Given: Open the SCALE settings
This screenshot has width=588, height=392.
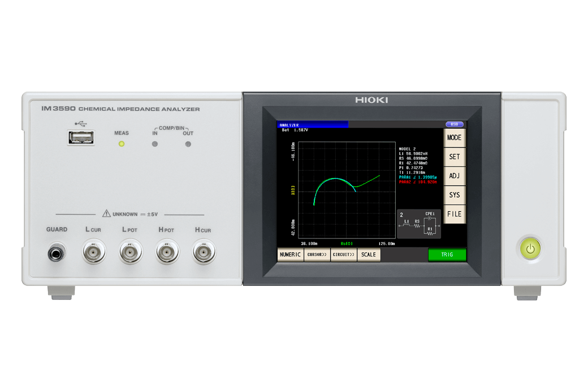Looking at the screenshot, I should 369,255.
